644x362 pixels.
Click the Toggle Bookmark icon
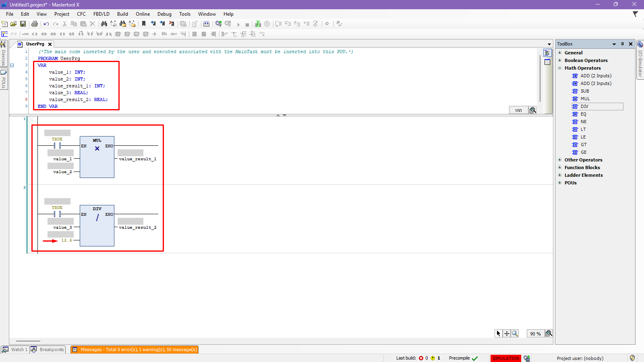click(x=144, y=24)
